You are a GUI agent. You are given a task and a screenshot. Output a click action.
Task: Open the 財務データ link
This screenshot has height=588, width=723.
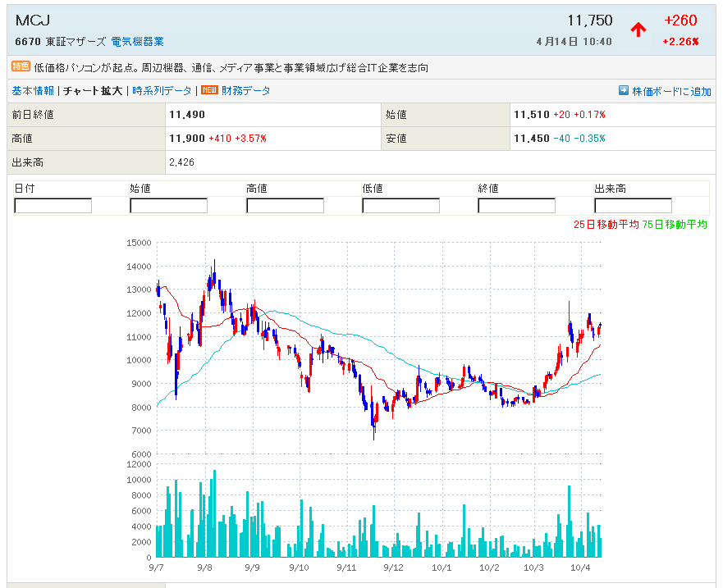point(246,91)
